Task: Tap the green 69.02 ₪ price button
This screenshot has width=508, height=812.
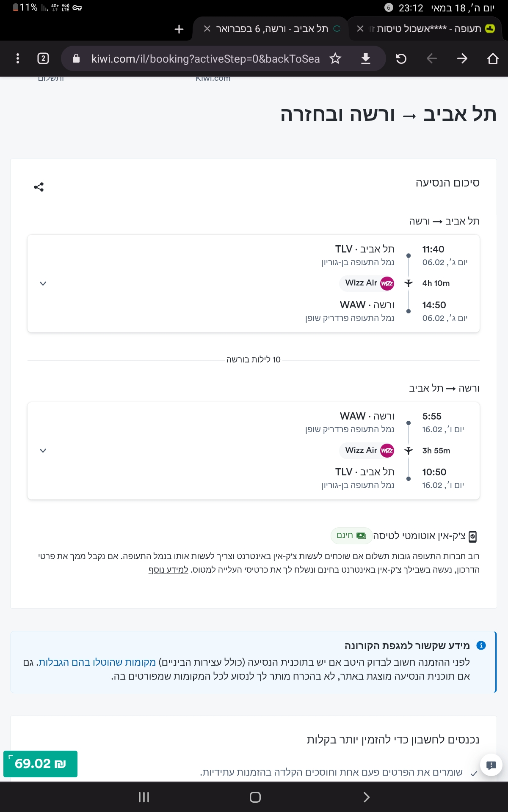Action: 40,764
